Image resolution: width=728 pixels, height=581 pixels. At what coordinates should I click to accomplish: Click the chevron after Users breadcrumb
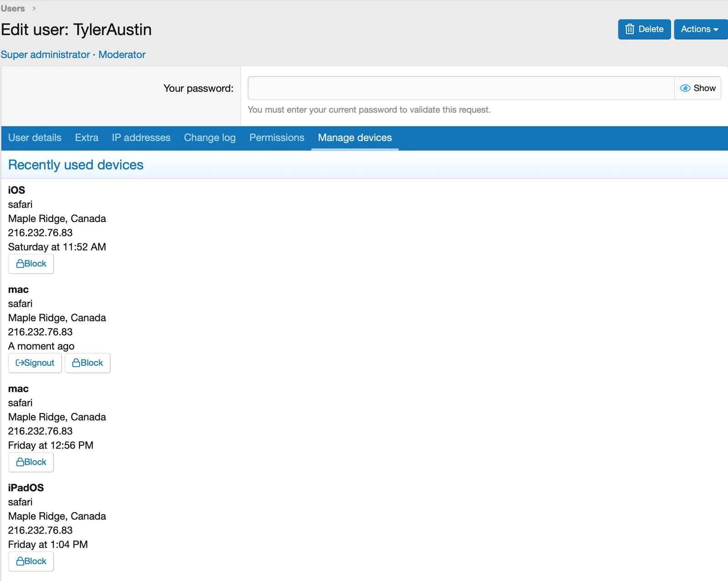point(34,9)
